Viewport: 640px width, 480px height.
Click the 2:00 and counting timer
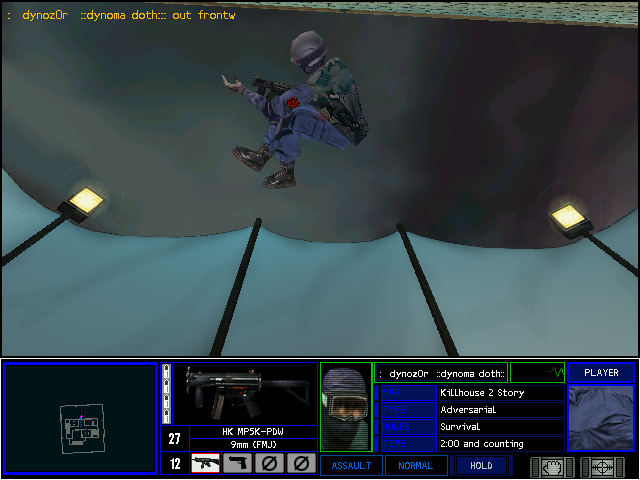[501, 444]
